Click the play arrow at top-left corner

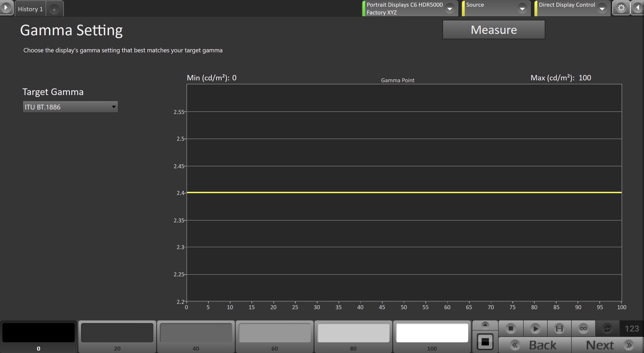(6, 7)
